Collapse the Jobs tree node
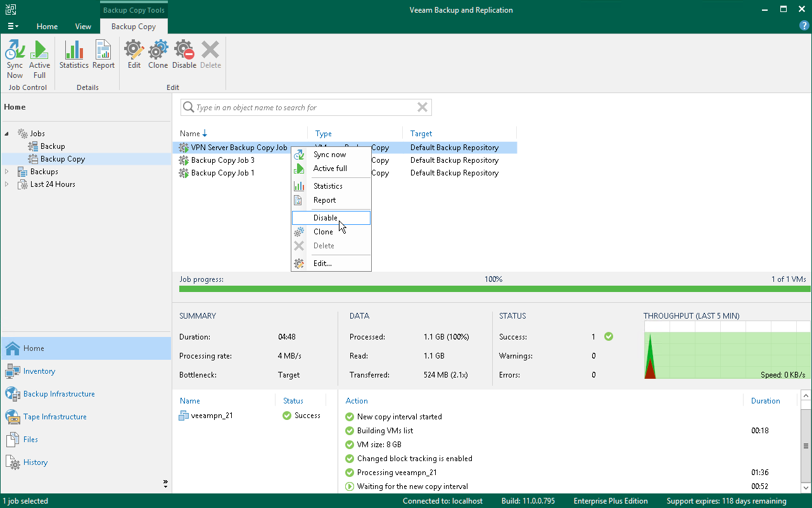 point(6,134)
